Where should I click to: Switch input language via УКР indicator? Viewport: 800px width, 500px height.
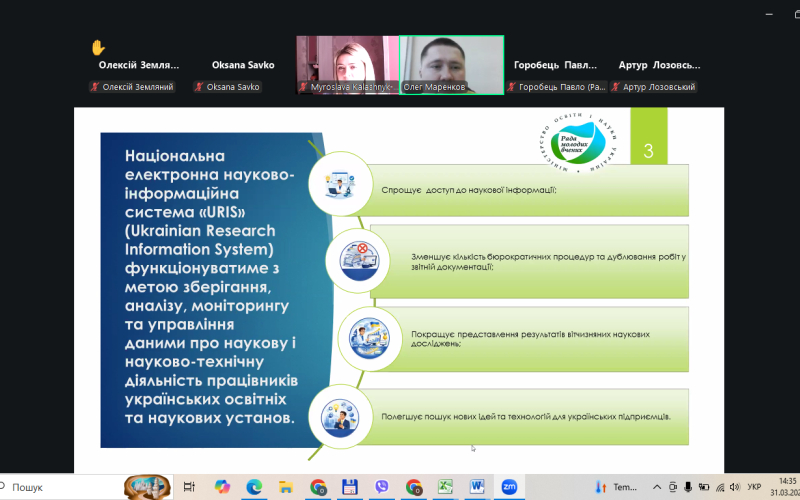coord(754,487)
